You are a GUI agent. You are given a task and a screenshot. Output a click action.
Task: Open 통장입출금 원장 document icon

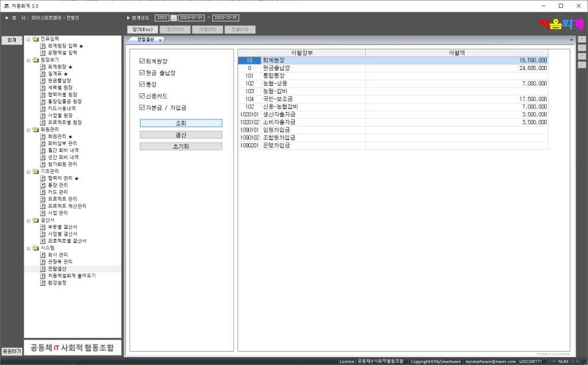pyautogui.click(x=43, y=101)
